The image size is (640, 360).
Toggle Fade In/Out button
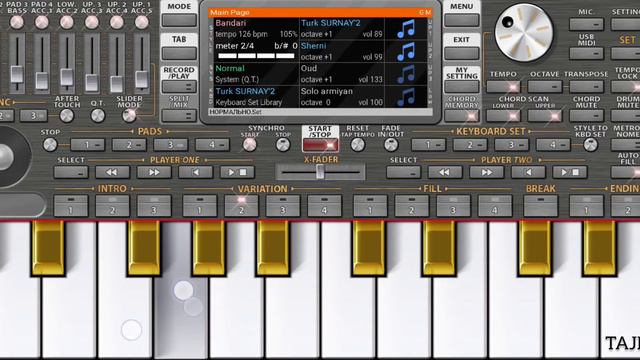click(x=391, y=144)
